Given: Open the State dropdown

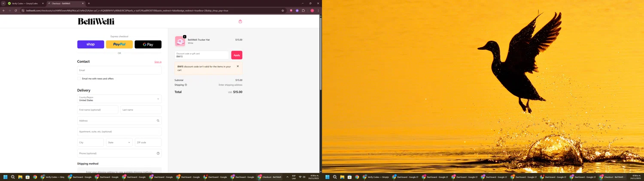Looking at the screenshot, I should 119,142.
